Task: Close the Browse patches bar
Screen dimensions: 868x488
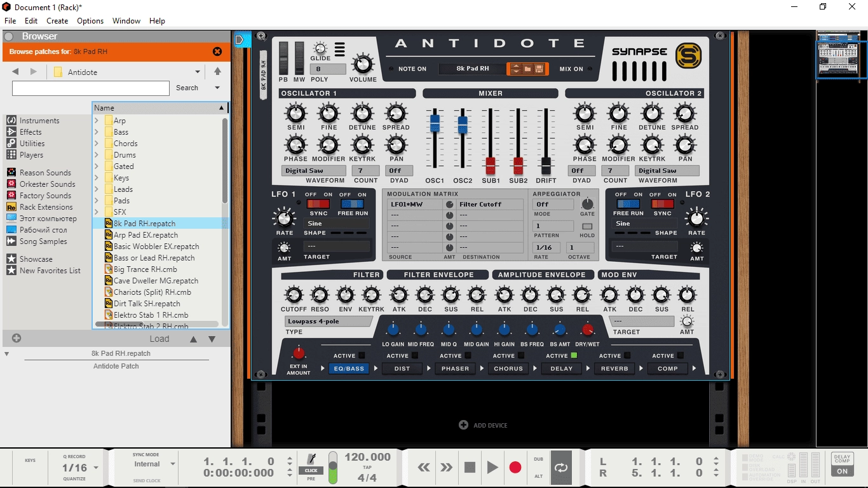Action: coord(217,51)
